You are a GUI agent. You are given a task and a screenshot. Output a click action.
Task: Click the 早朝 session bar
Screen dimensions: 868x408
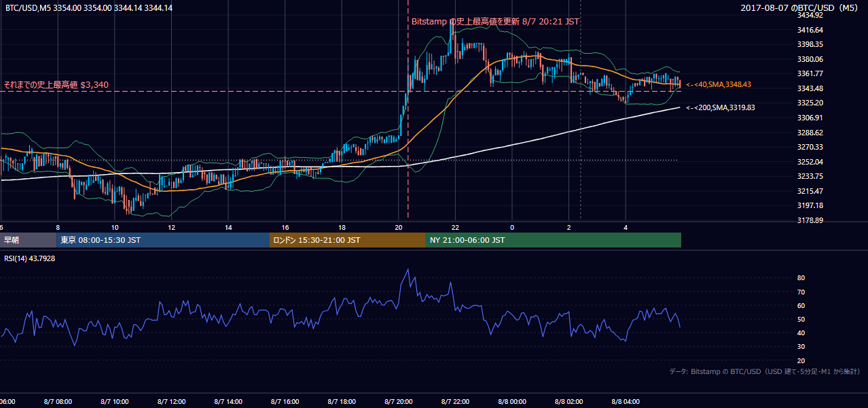28,240
